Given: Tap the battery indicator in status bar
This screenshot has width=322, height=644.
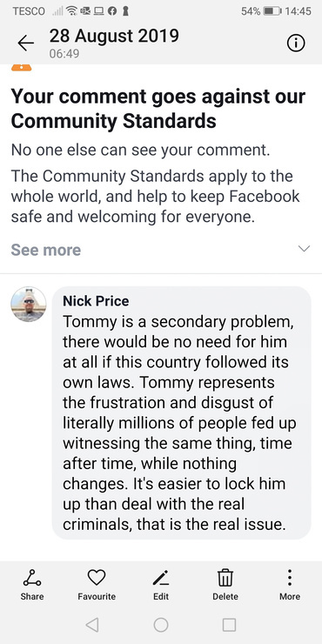Looking at the screenshot, I should coord(272,11).
